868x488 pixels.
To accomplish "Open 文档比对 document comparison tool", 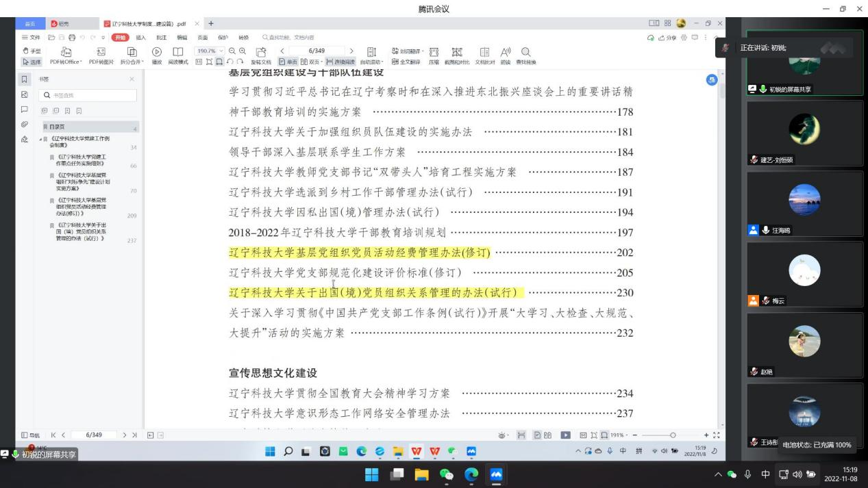I will [x=484, y=56].
